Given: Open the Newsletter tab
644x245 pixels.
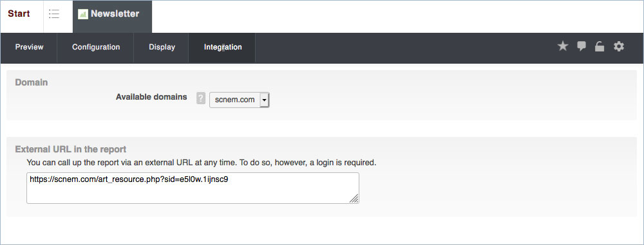Looking at the screenshot, I should (112, 17).
